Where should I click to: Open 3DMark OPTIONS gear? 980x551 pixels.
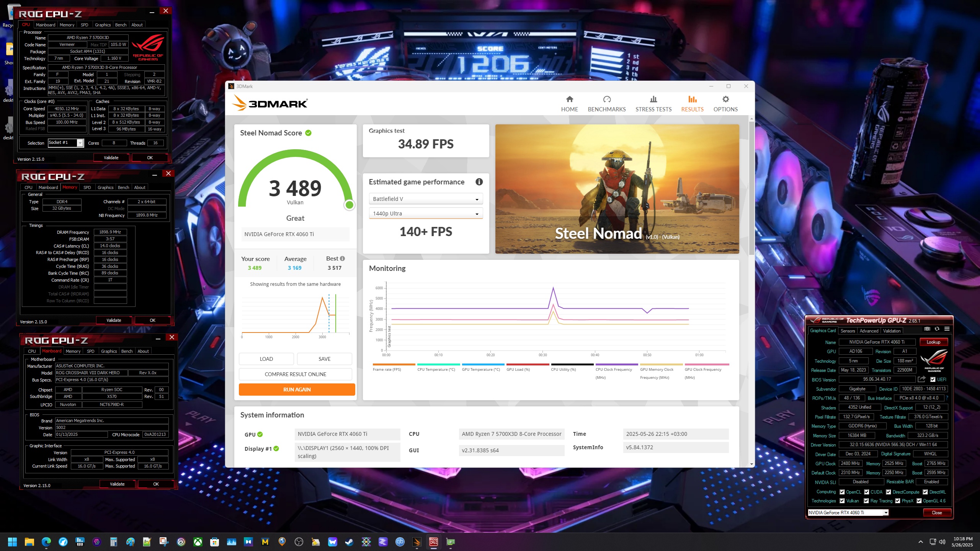(725, 99)
